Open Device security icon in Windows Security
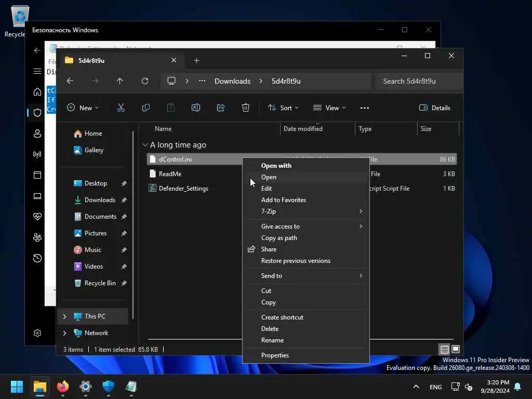This screenshot has width=532, height=399. click(37, 196)
